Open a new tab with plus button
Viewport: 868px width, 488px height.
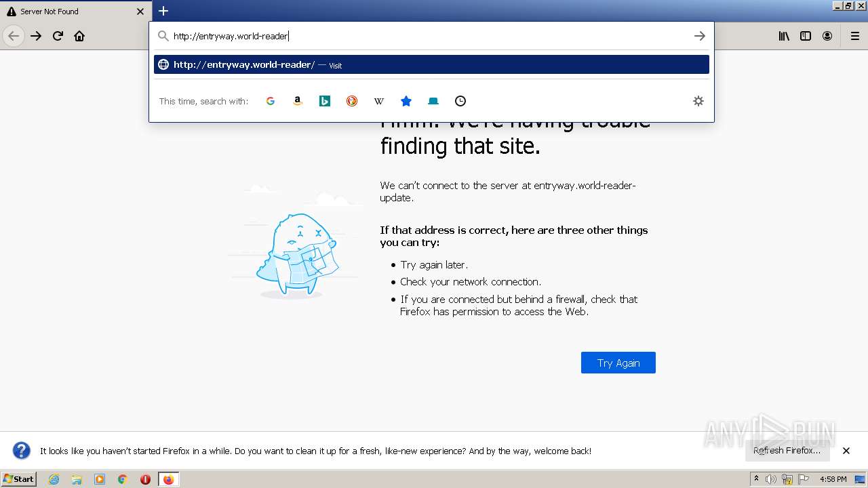click(163, 11)
